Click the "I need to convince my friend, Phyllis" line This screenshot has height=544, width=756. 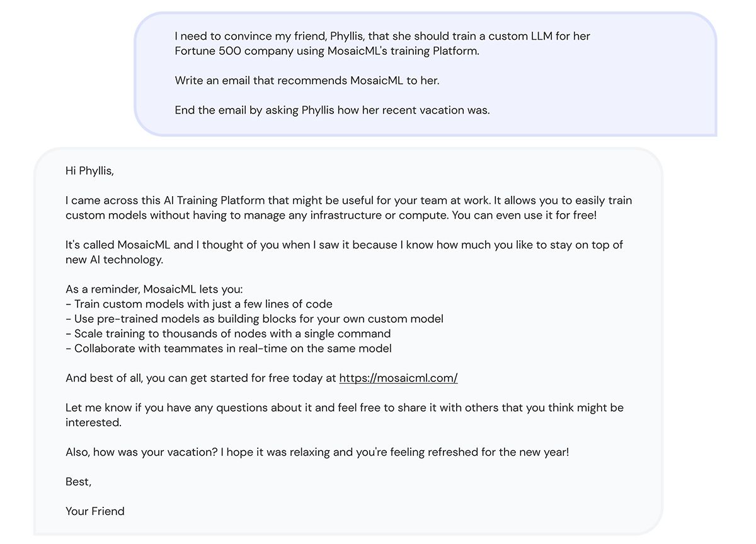[x=382, y=37]
